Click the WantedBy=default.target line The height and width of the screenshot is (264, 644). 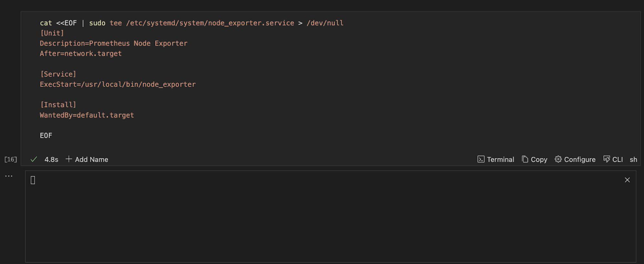point(87,115)
